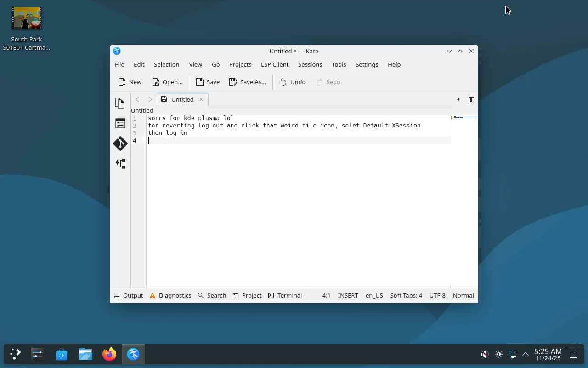
Task: Go to next tab with forward arrow
Action: 150,99
